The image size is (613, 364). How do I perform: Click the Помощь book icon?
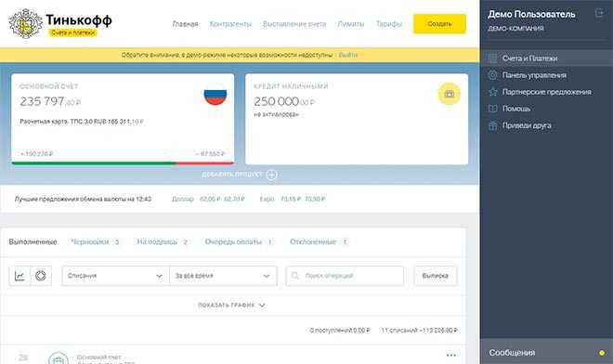(x=493, y=109)
